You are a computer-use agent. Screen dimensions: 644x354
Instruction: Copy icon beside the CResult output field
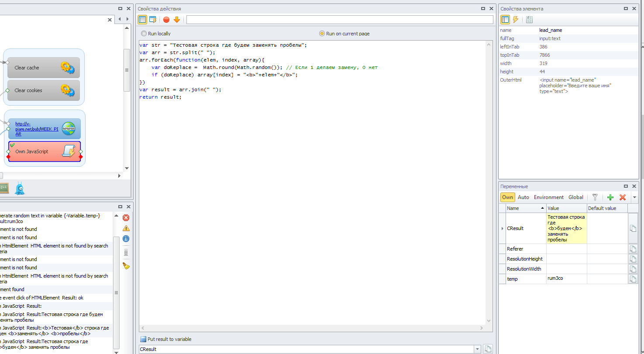coord(488,349)
